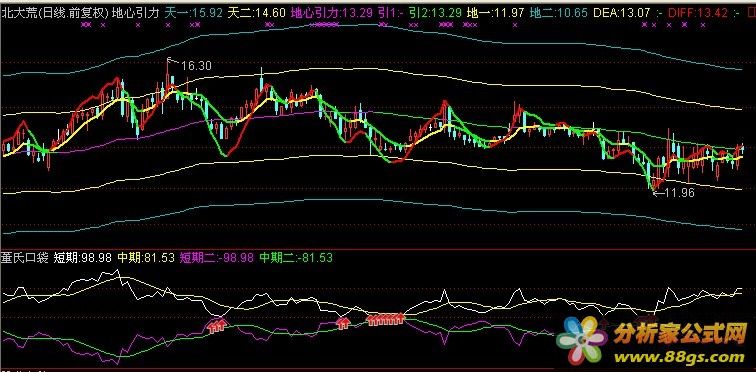Click the small middle red arrow signal
This screenshot has width=756, height=372.
click(x=343, y=323)
